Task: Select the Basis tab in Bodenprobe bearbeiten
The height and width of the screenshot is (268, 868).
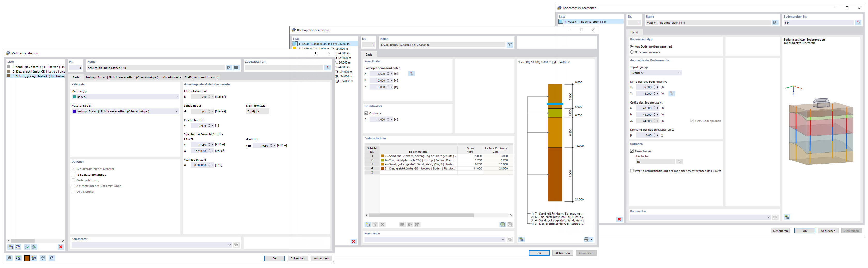Action: (369, 54)
